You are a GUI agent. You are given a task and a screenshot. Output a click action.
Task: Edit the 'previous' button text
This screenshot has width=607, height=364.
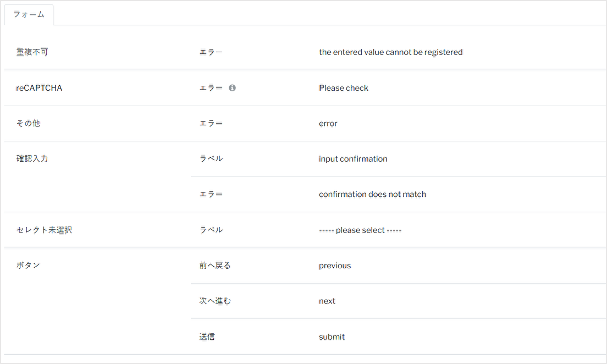pos(335,266)
